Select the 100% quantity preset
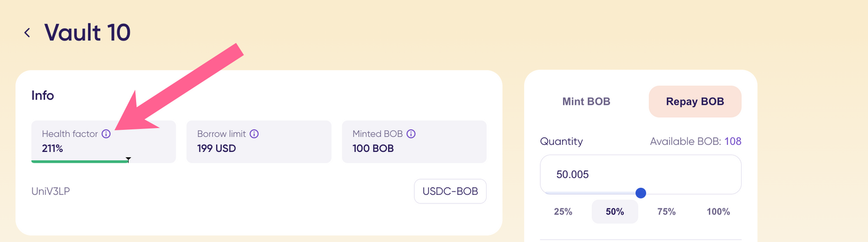This screenshot has width=868, height=242. click(x=718, y=212)
